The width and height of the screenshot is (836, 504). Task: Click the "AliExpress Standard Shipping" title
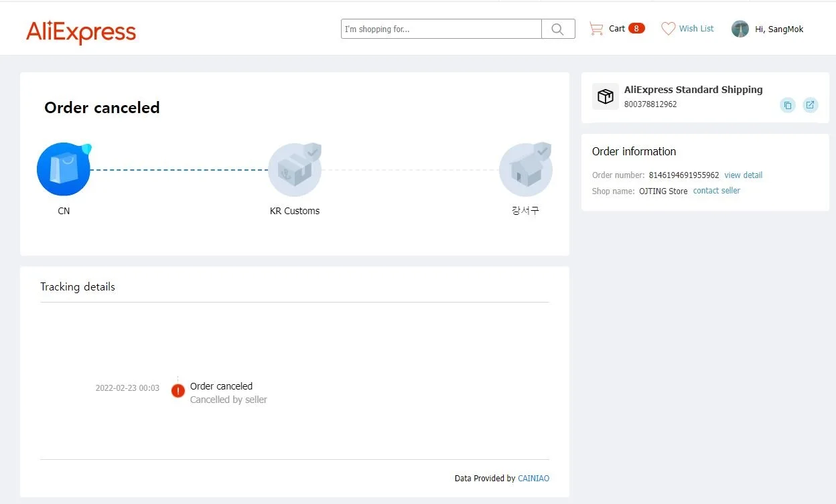693,90
